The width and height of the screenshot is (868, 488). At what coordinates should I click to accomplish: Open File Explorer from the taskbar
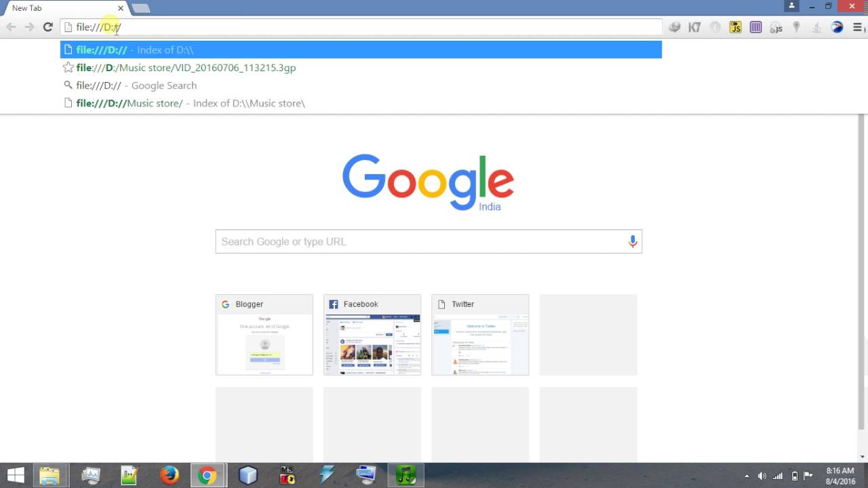(50, 475)
